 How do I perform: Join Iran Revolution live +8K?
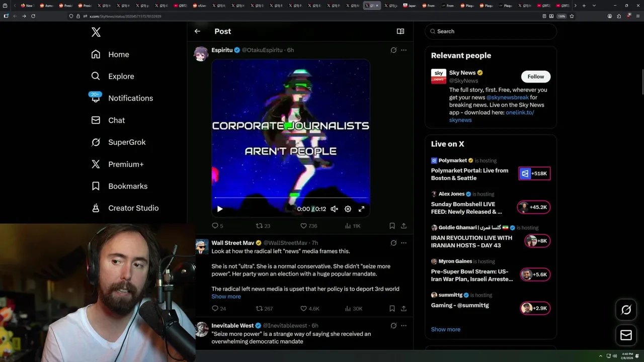537,241
